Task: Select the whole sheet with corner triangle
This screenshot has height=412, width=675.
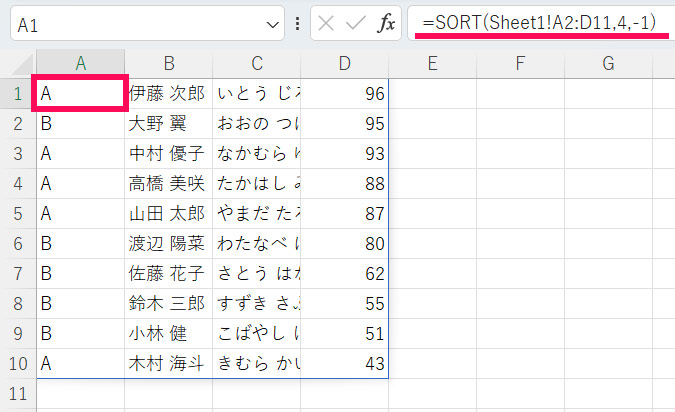Action: (22, 65)
